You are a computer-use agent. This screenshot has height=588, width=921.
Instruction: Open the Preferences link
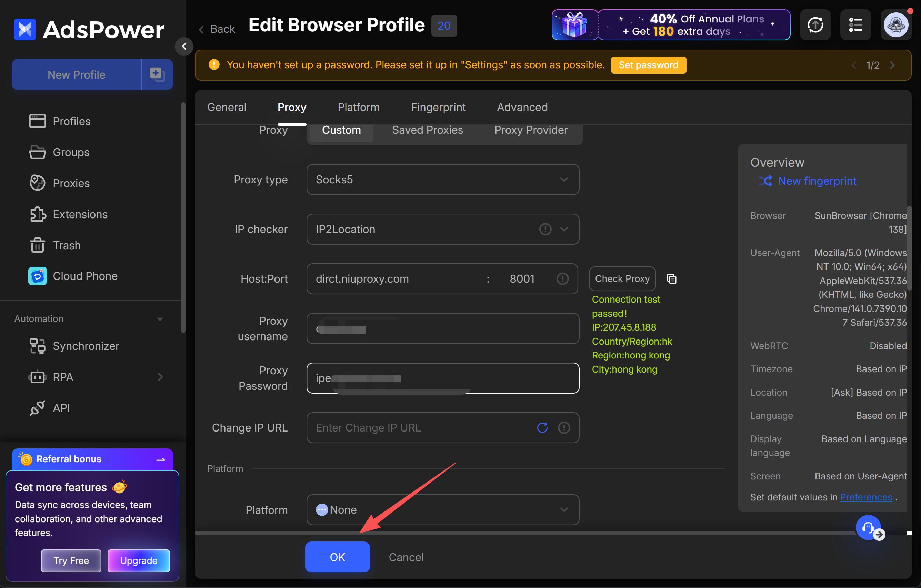click(x=866, y=497)
